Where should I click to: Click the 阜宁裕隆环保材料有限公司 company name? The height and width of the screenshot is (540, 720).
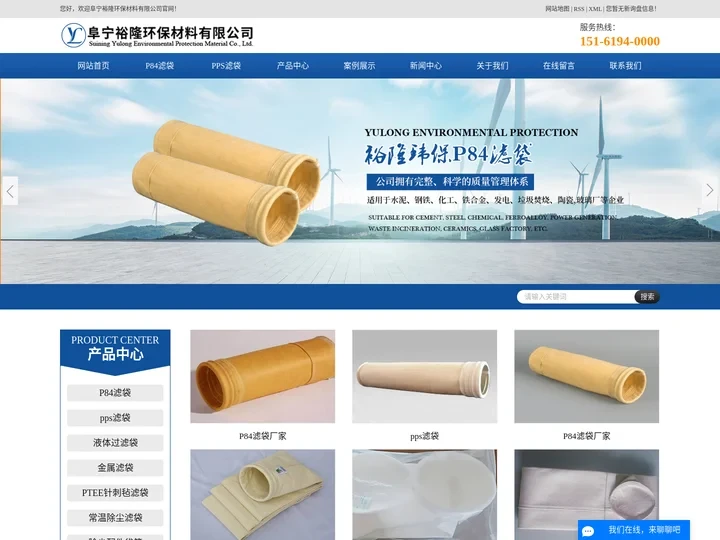coord(171,33)
